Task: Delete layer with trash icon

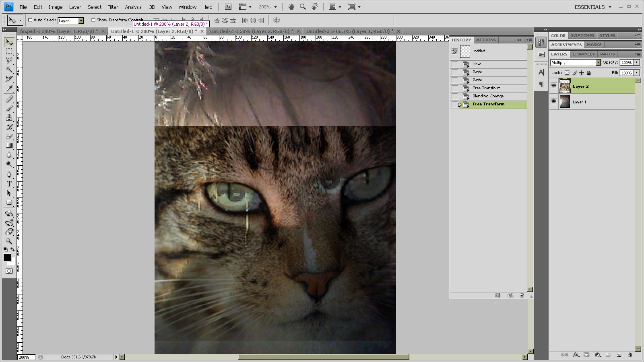Action: click(x=630, y=355)
